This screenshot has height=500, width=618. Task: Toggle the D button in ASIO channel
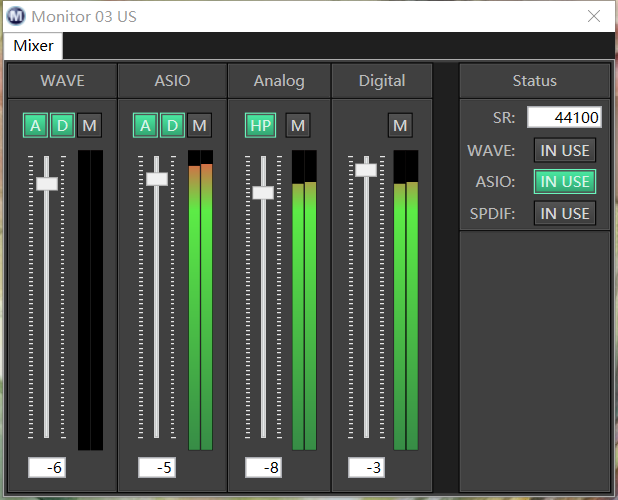click(172, 125)
